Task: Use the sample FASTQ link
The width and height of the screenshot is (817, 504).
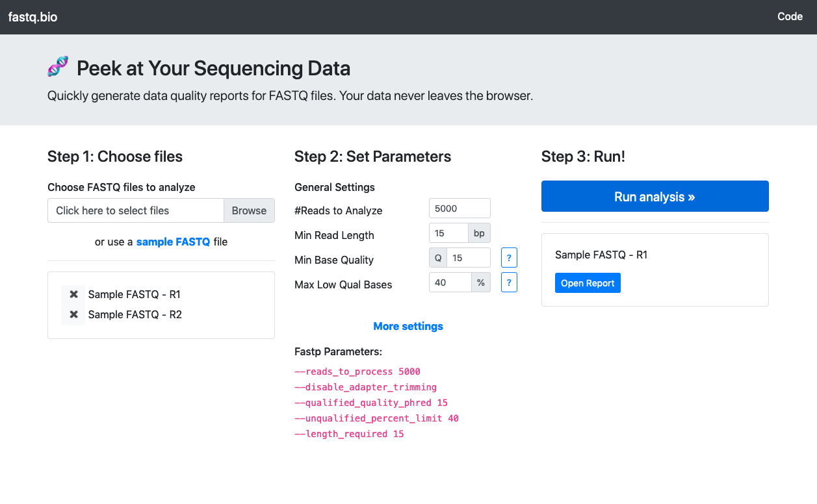Action: click(x=173, y=242)
